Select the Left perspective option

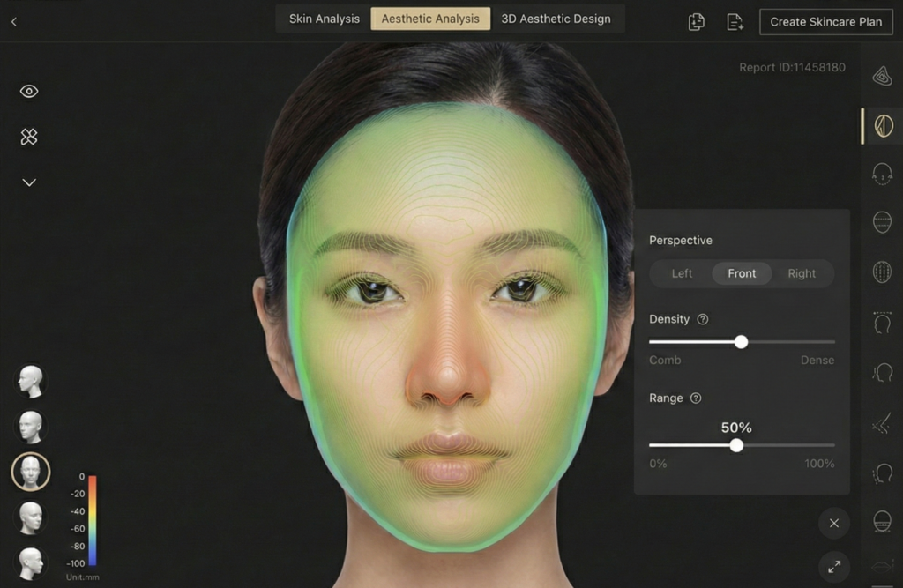pyautogui.click(x=682, y=273)
